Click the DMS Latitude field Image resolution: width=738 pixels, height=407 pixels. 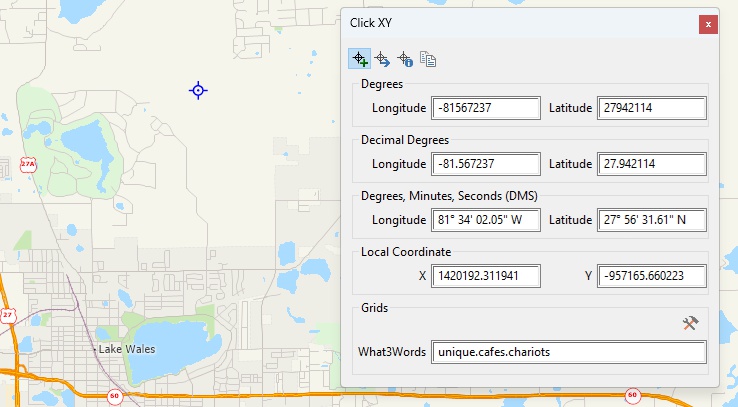(651, 220)
